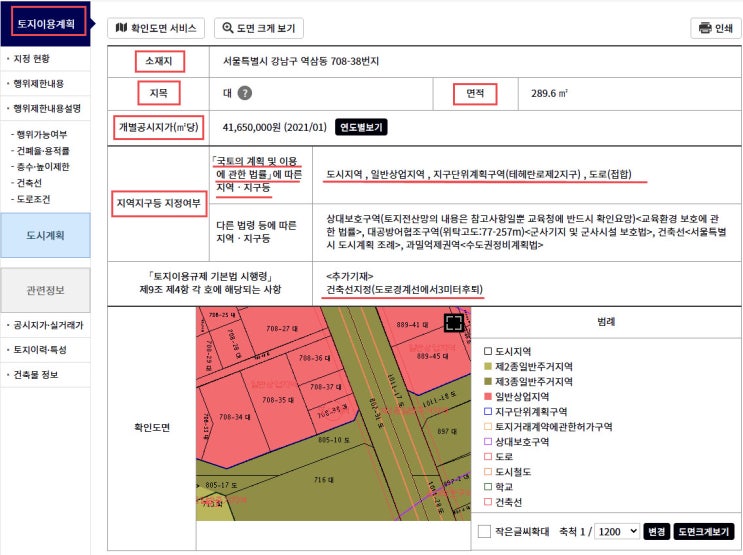
Task: Click the help question mark icon next to 대
Action: [x=245, y=93]
